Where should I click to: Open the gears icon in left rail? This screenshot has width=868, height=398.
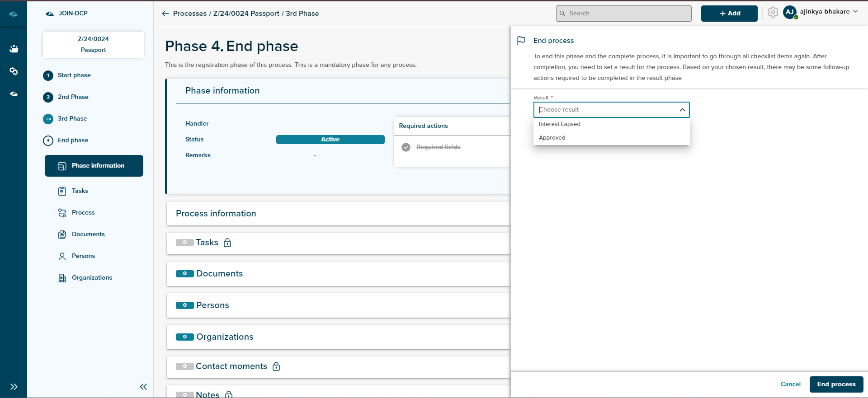pos(14,71)
